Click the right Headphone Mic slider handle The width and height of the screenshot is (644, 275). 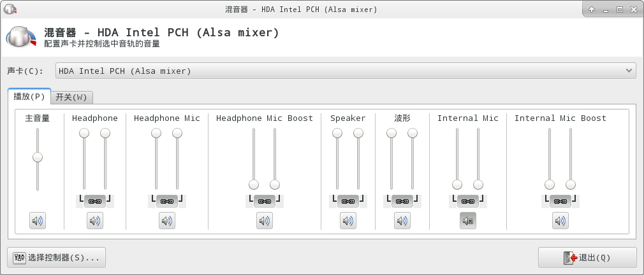coord(177,133)
